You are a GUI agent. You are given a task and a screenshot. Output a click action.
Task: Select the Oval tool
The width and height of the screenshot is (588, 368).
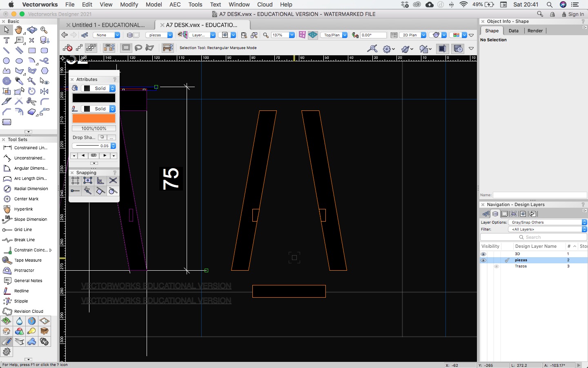(x=19, y=61)
